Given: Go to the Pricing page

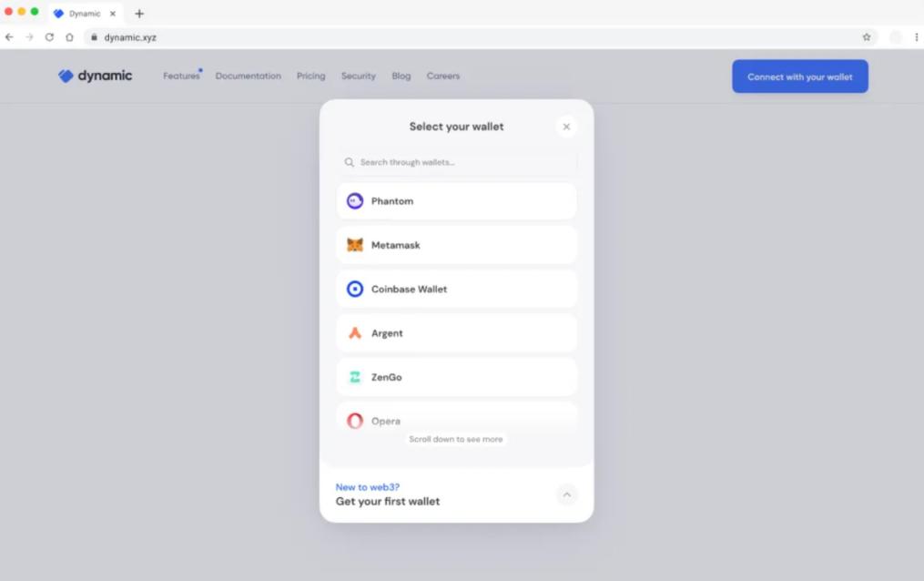Looking at the screenshot, I should click(x=310, y=76).
